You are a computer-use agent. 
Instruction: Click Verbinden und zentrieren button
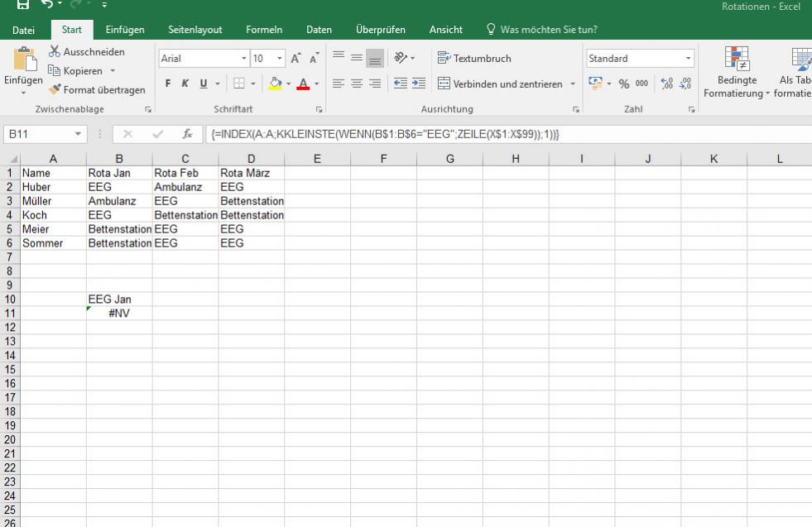pos(498,84)
